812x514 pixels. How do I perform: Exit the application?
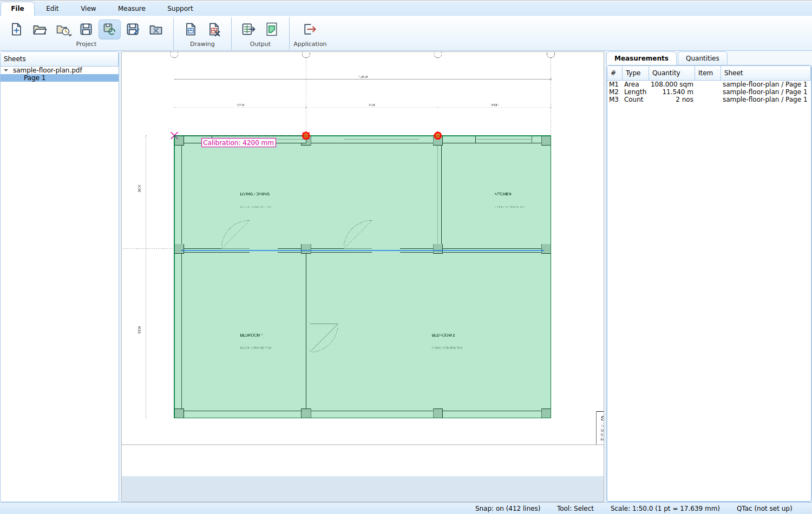[x=310, y=29]
